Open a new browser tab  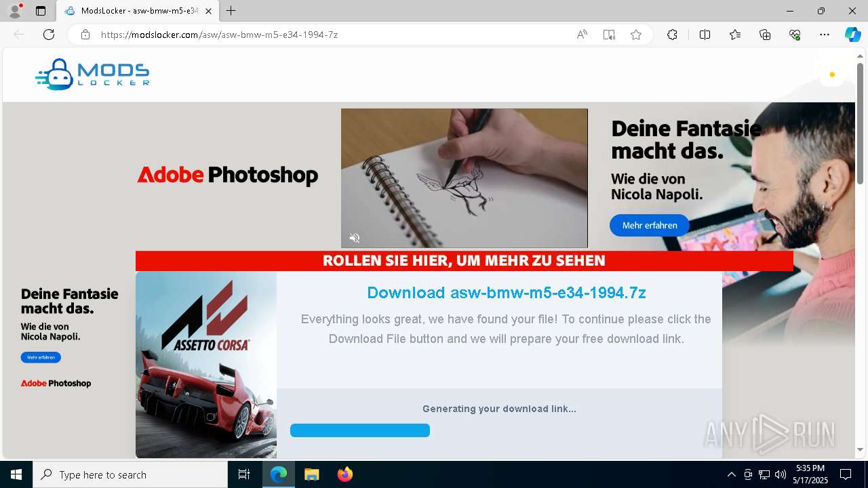pos(231,11)
